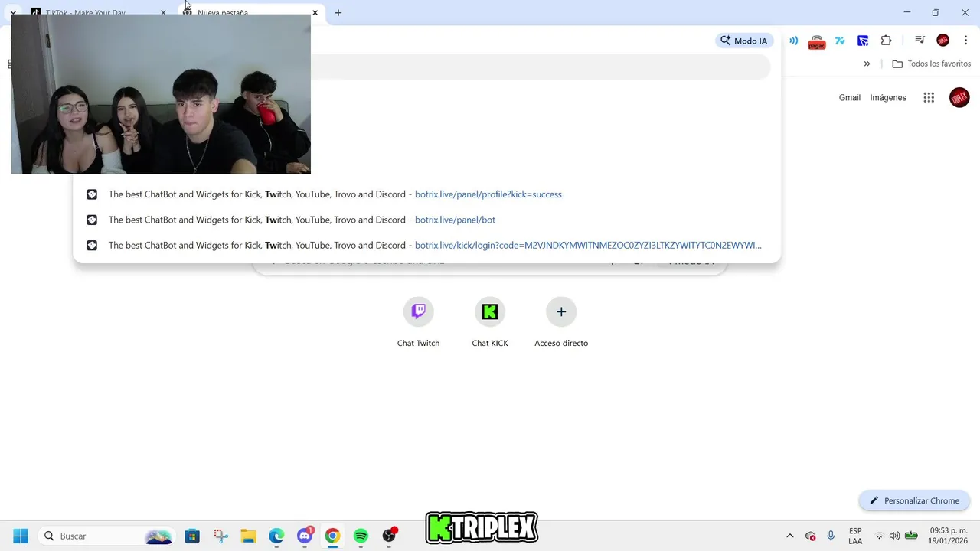The image size is (980, 551).
Task: Open the Chrome profile avatar in toolbar
Action: pos(943,41)
